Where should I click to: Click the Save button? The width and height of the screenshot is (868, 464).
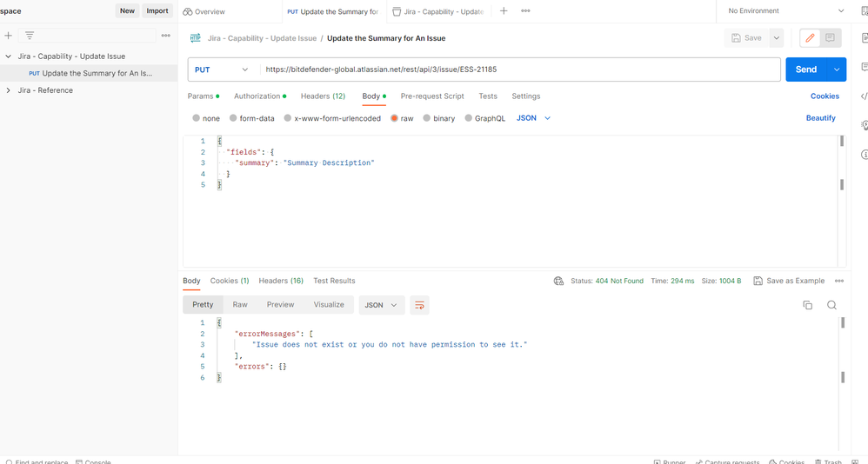746,37
